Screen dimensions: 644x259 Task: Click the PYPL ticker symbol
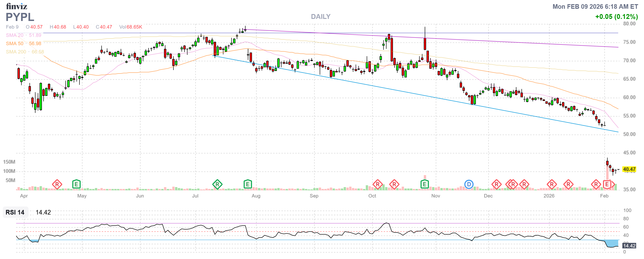coord(20,17)
